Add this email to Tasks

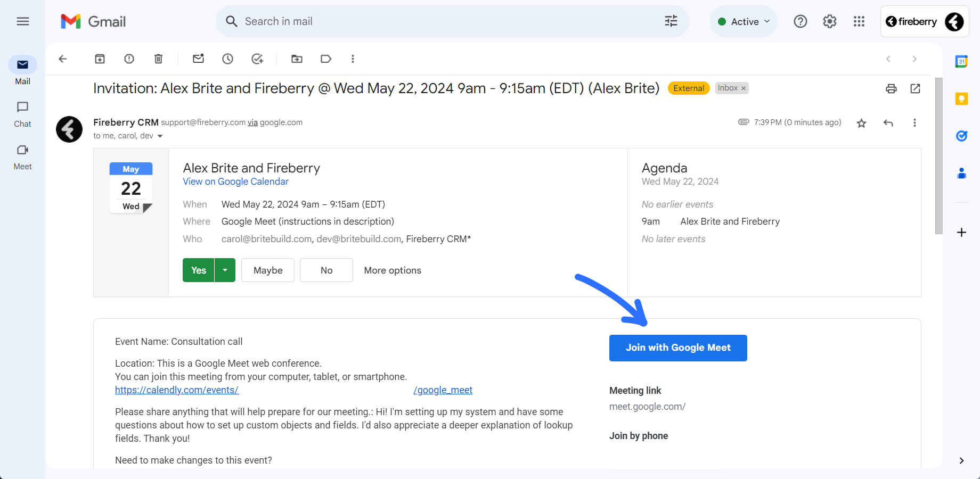(x=257, y=59)
